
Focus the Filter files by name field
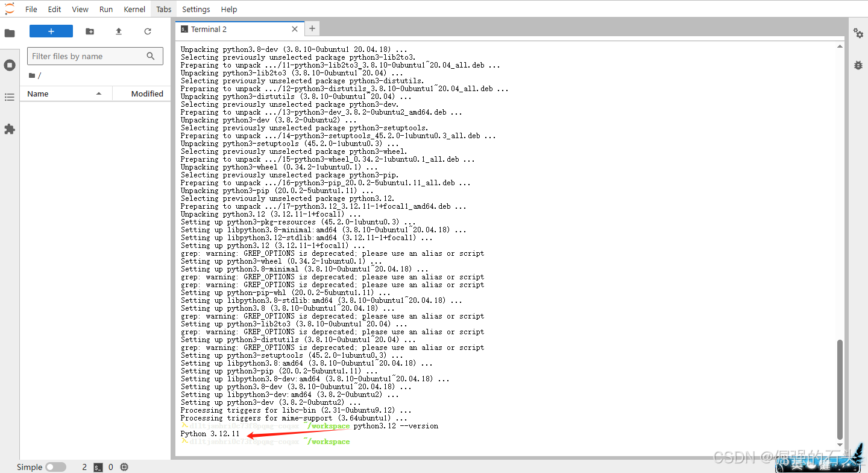tap(87, 56)
